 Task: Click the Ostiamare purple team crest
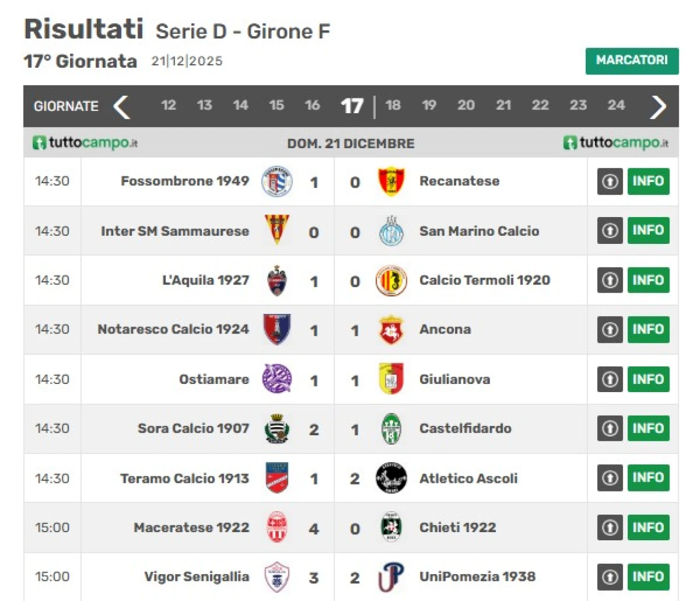(277, 379)
